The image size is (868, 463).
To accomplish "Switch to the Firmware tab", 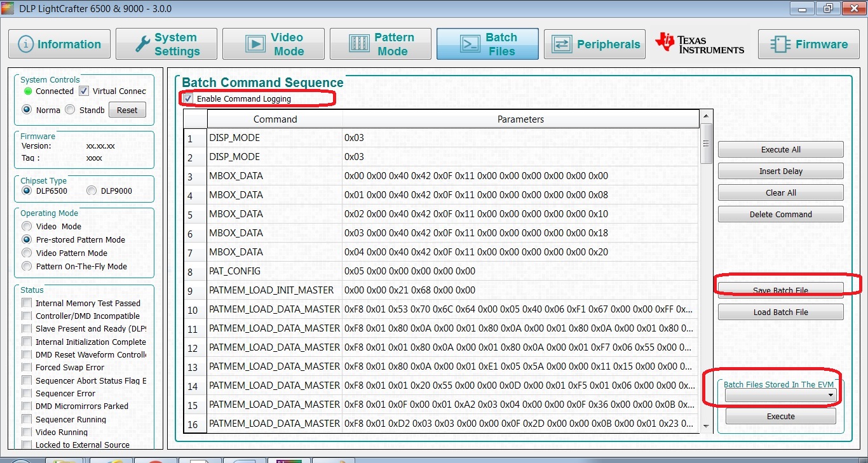I will click(x=809, y=44).
